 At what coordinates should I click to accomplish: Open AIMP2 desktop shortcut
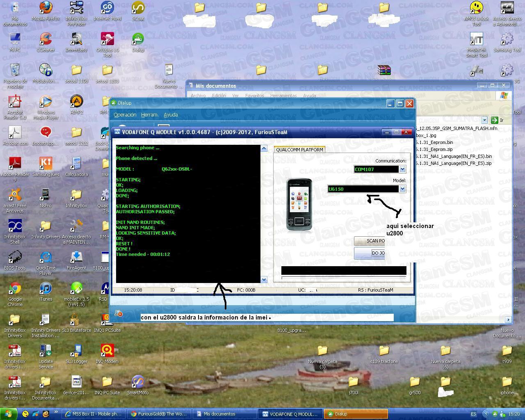tap(76, 105)
